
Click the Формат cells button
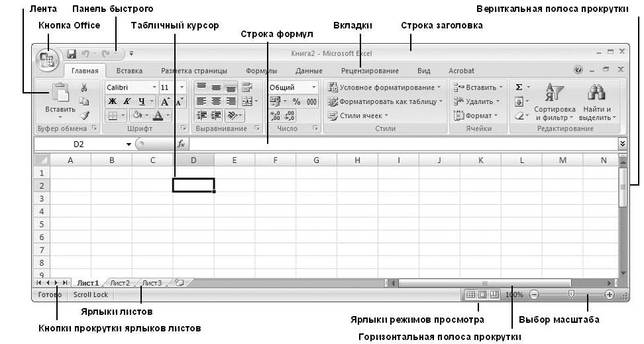(476, 116)
